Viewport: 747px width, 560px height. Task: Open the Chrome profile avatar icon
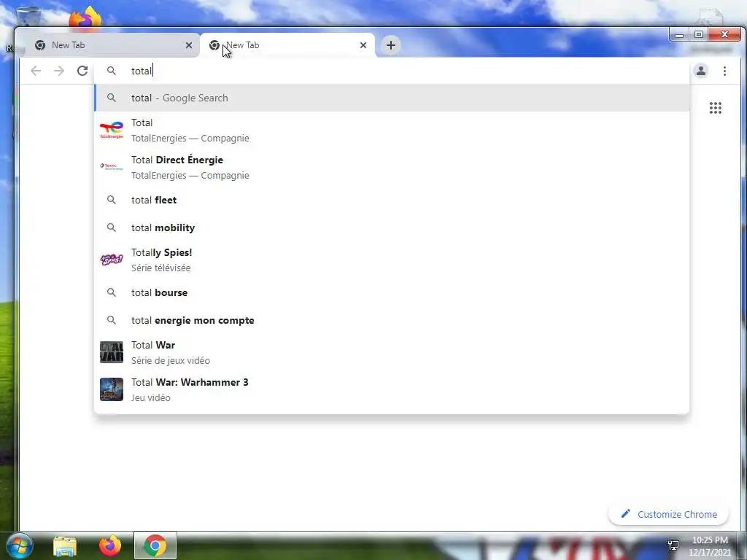(701, 71)
